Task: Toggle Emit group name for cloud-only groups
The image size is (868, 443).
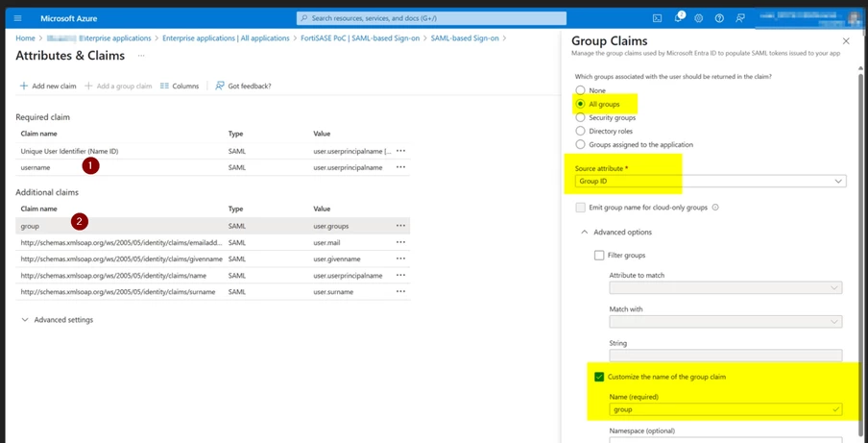Action: pyautogui.click(x=580, y=208)
